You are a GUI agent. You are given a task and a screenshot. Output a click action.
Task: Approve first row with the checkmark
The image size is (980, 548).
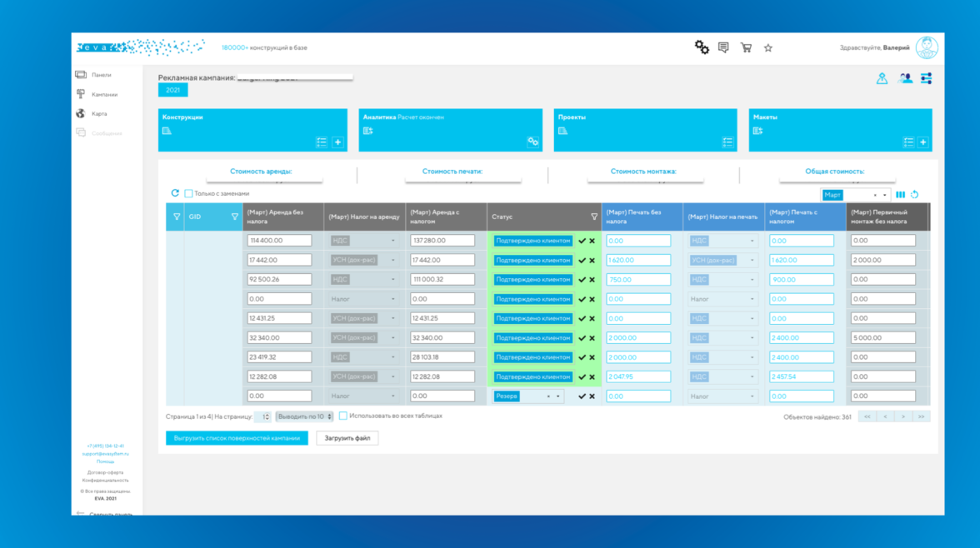582,241
